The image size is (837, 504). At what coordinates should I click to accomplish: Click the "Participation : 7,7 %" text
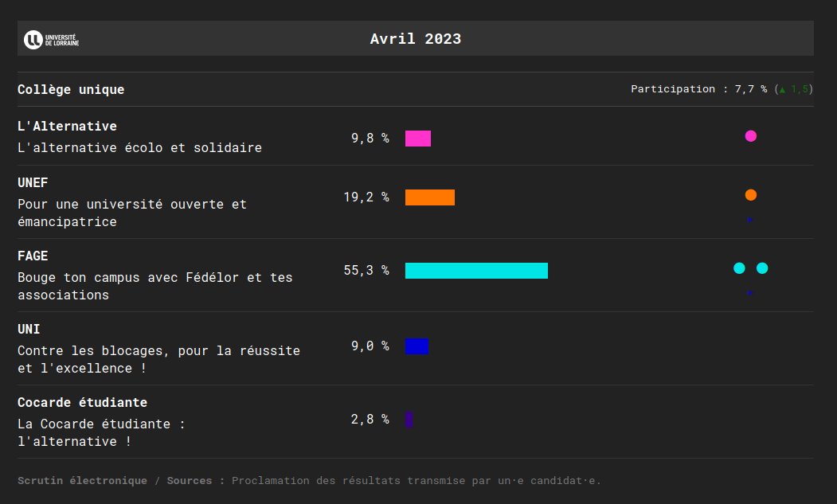(x=698, y=89)
